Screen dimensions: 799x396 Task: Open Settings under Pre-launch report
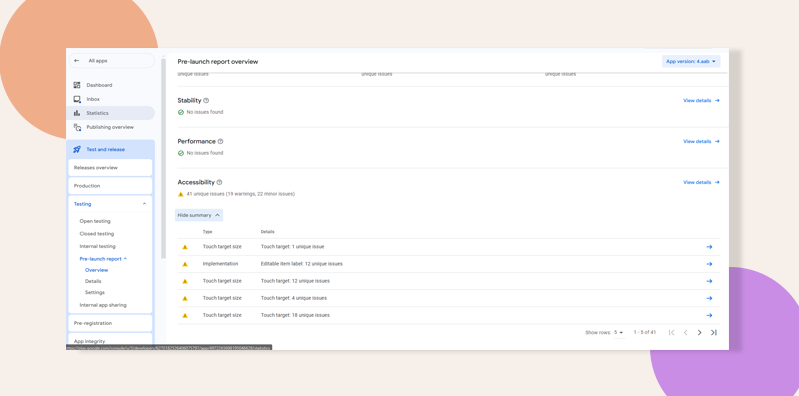(x=95, y=293)
